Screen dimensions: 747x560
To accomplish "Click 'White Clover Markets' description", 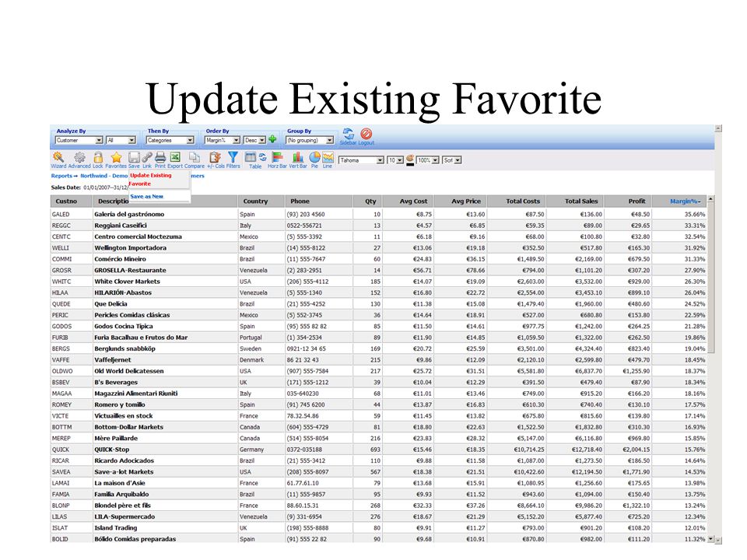I will click(x=127, y=282).
